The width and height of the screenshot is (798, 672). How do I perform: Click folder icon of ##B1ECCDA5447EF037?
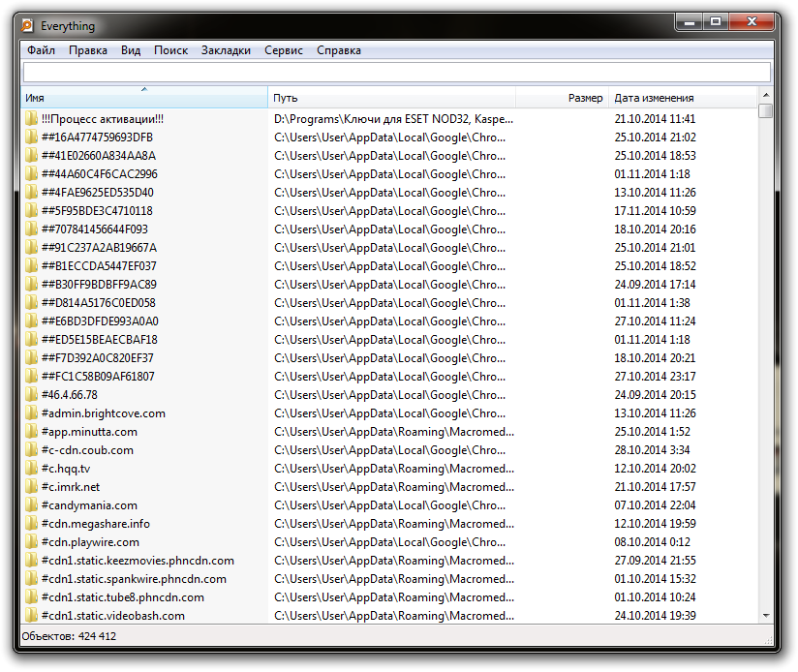32,266
